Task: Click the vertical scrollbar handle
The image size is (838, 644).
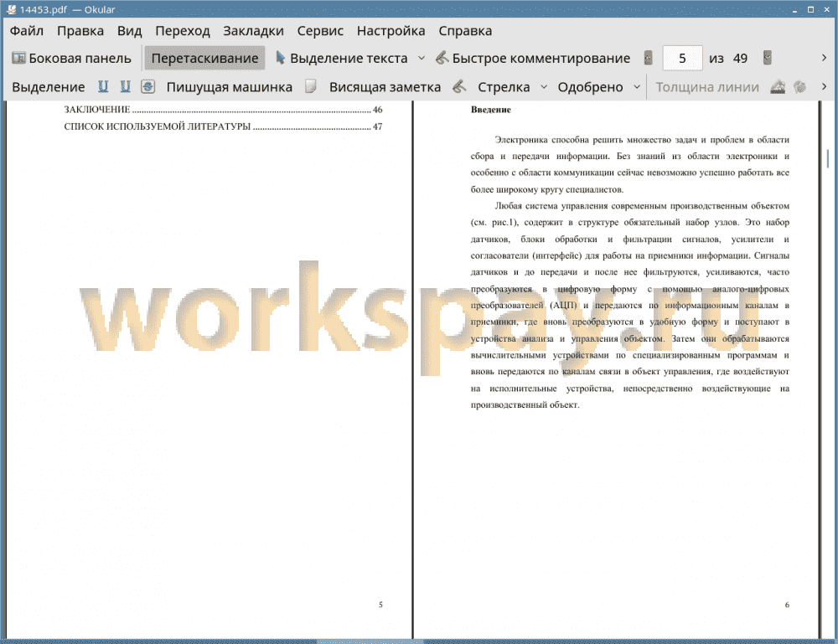Action: (827, 158)
